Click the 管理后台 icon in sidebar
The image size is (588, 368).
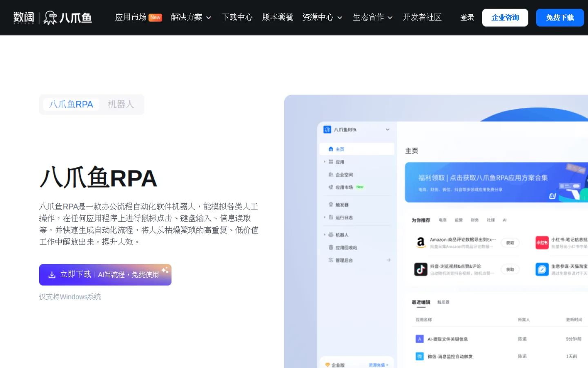tap(331, 260)
